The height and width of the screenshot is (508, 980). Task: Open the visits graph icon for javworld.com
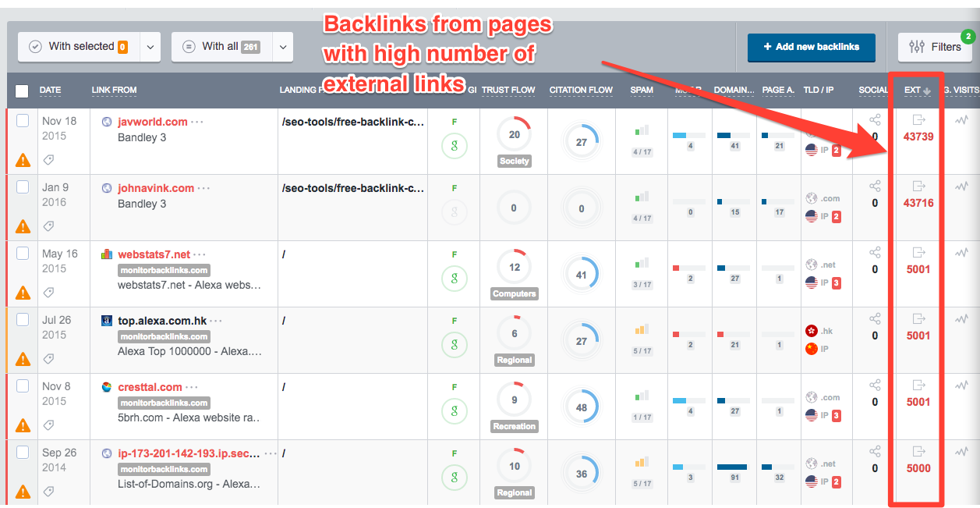[962, 120]
